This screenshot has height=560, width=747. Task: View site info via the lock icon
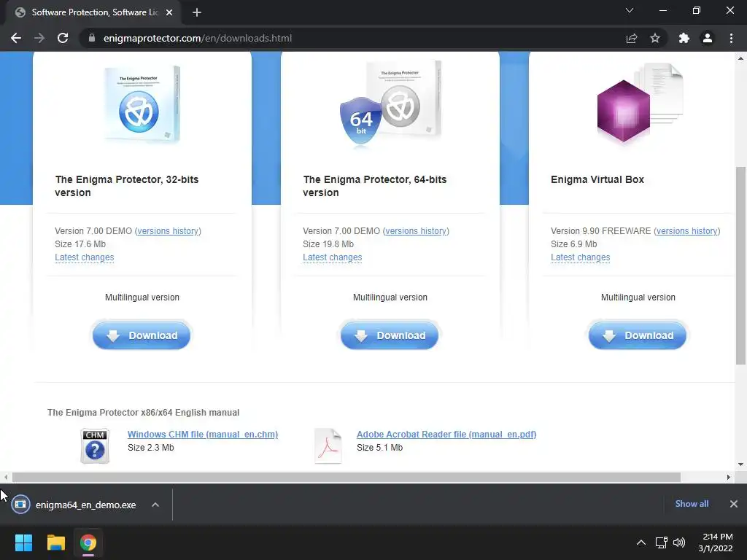[92, 38]
